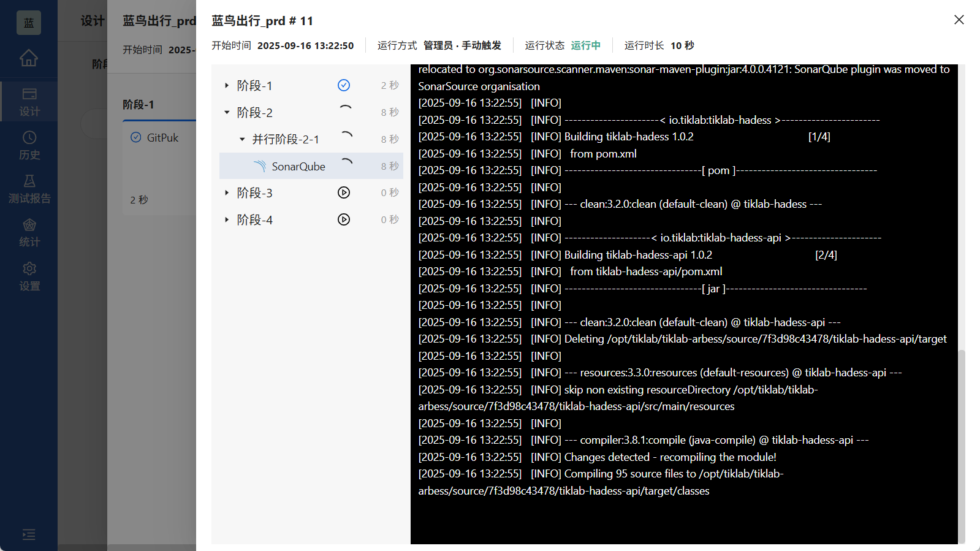The height and width of the screenshot is (551, 980).
Task: Click the GitPuk success check icon
Action: 136,137
